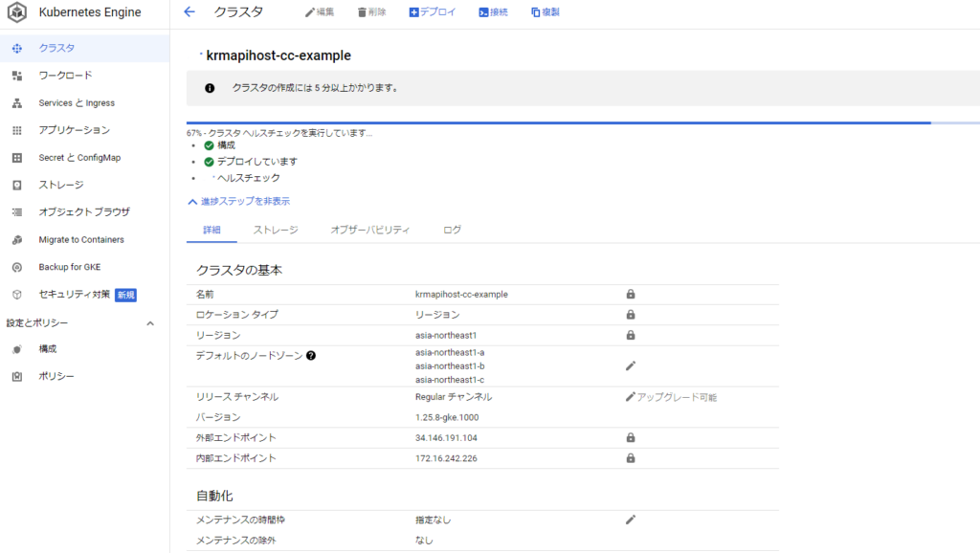Click the 編集 button in toolbar
The width and height of the screenshot is (980, 553).
[320, 12]
